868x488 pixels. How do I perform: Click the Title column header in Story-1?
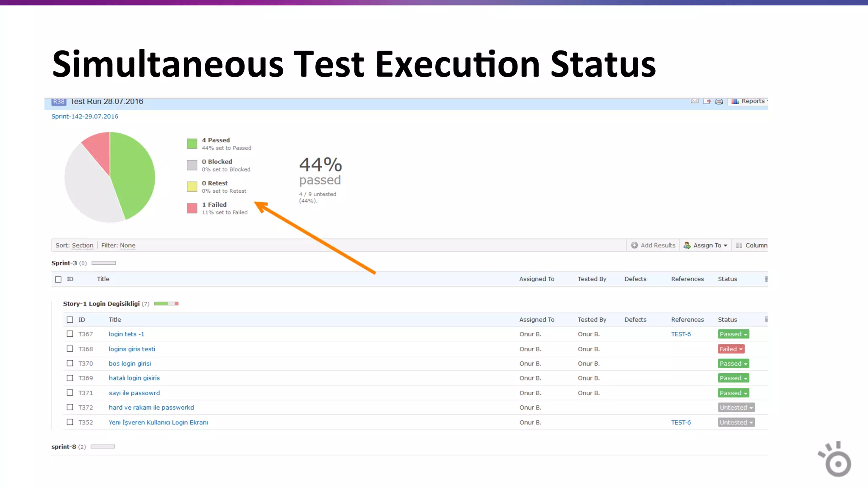[x=114, y=320]
